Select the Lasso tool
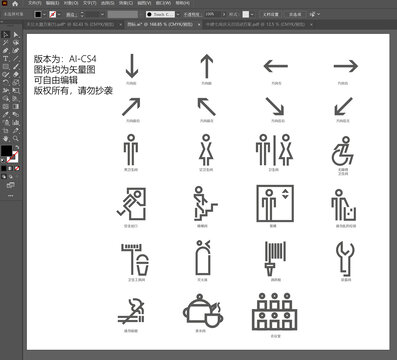The image size is (397, 360). 16,43
